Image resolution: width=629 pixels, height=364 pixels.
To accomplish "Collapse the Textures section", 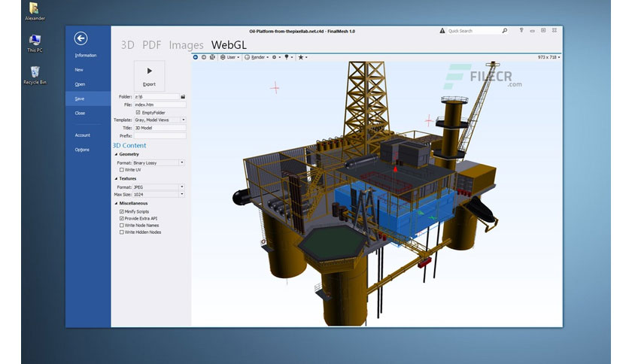I will 117,179.
